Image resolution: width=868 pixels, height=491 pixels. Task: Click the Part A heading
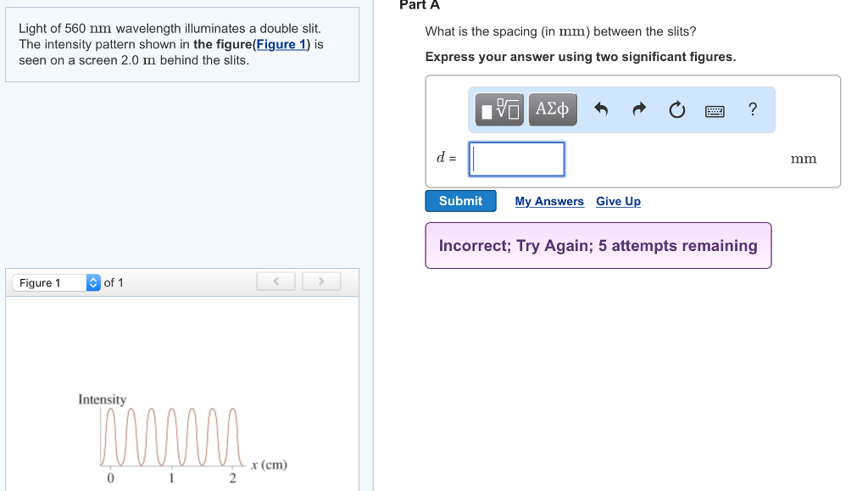coord(420,5)
